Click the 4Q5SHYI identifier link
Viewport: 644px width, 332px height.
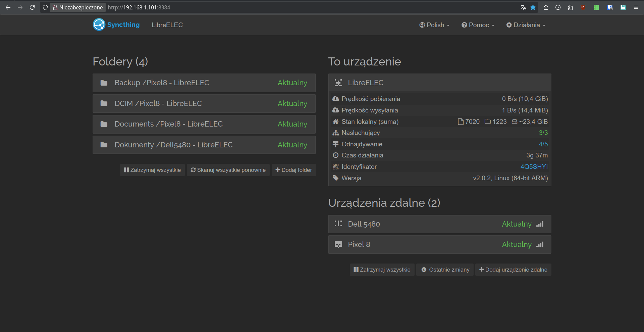(x=534, y=167)
